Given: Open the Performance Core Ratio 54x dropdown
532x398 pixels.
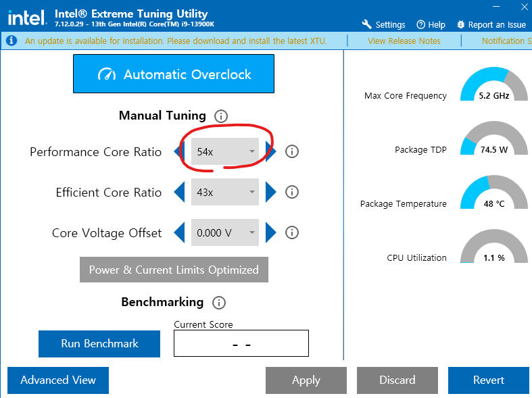Looking at the screenshot, I should point(224,152).
